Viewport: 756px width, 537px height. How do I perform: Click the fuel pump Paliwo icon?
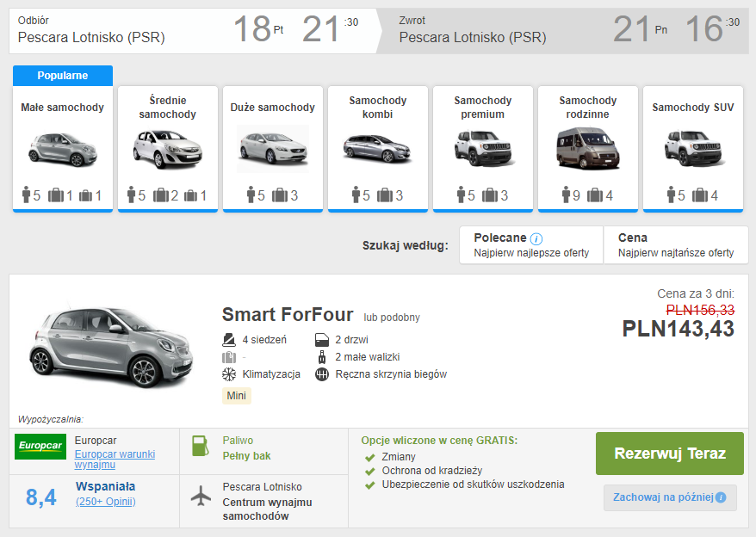(200, 446)
